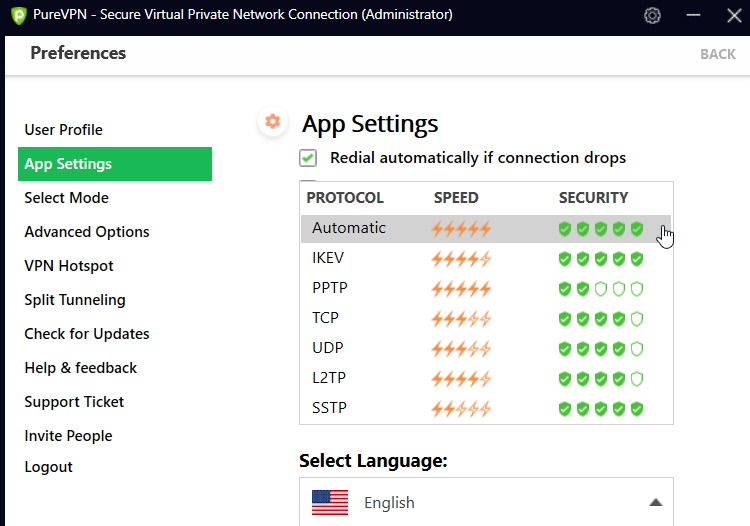Open the English language combo box
The width and height of the screenshot is (750, 526).
[x=486, y=502]
